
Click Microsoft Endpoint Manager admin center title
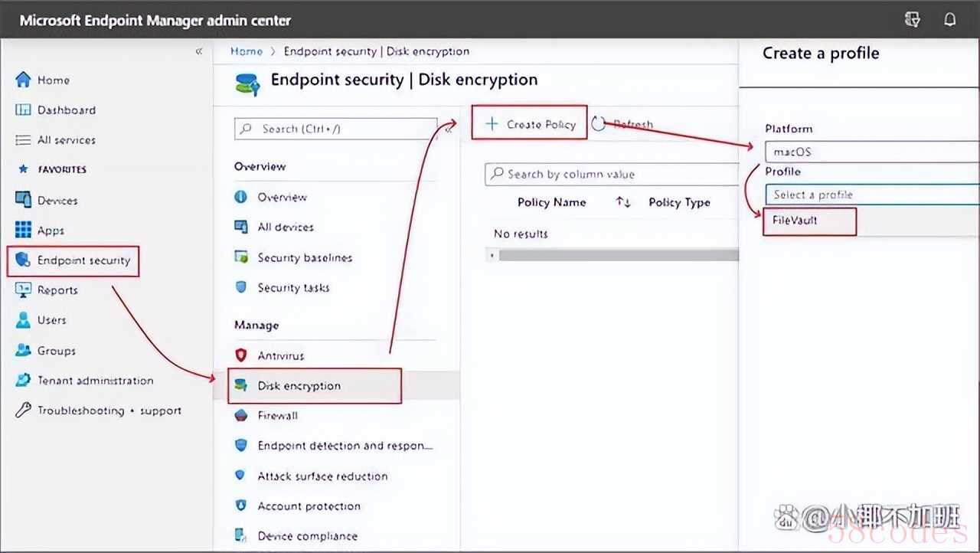(x=155, y=21)
